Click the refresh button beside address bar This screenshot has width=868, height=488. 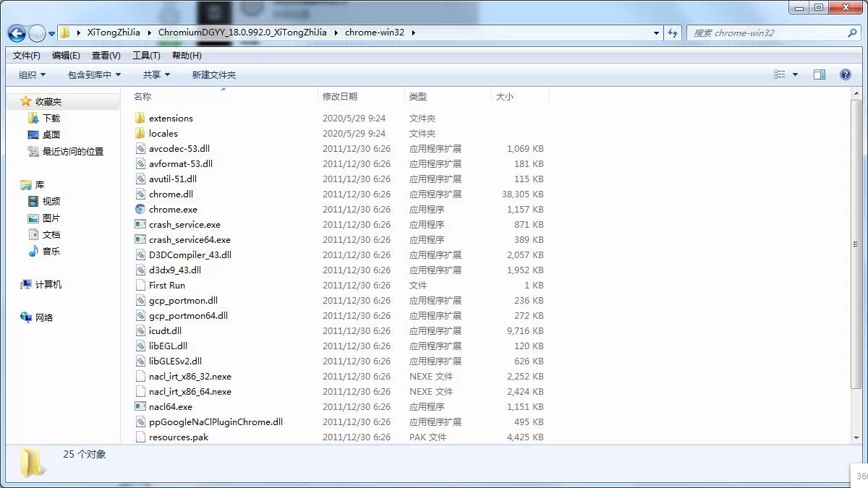click(673, 33)
